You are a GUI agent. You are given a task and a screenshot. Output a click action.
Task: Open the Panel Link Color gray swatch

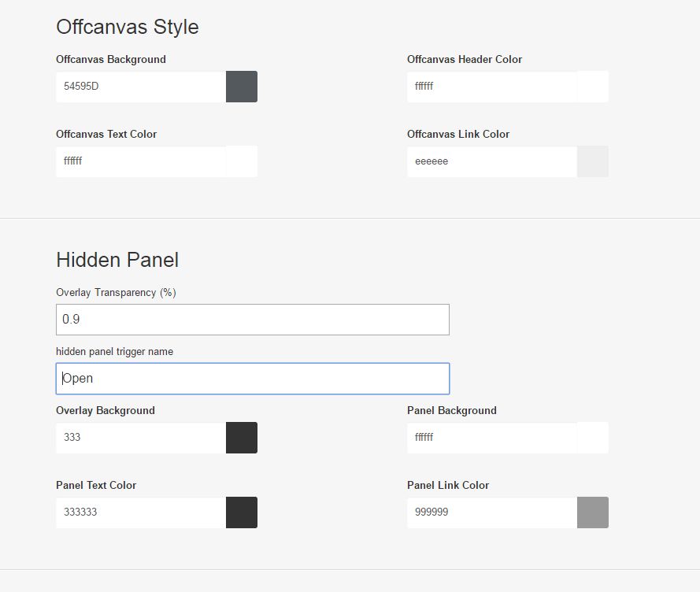pos(592,512)
